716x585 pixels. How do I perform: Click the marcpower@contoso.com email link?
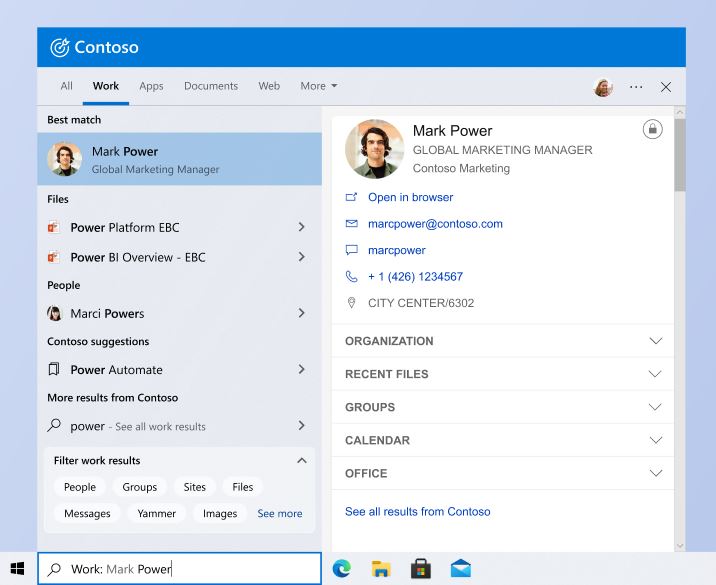435,224
